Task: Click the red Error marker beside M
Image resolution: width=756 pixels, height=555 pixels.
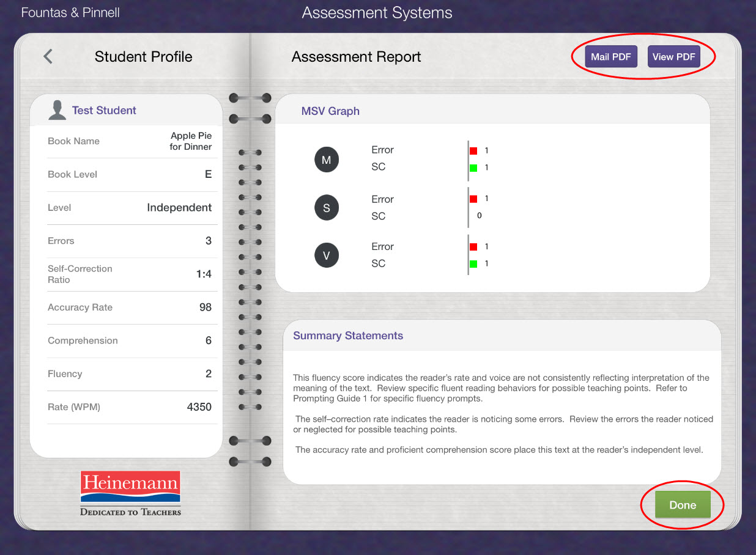Action: (472, 150)
